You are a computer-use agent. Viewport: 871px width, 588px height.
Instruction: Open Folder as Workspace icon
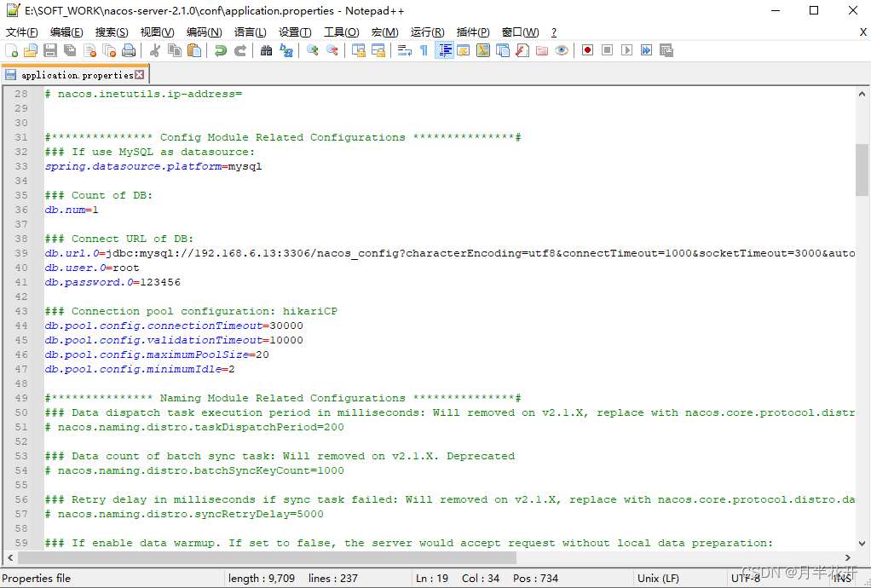pos(542,50)
